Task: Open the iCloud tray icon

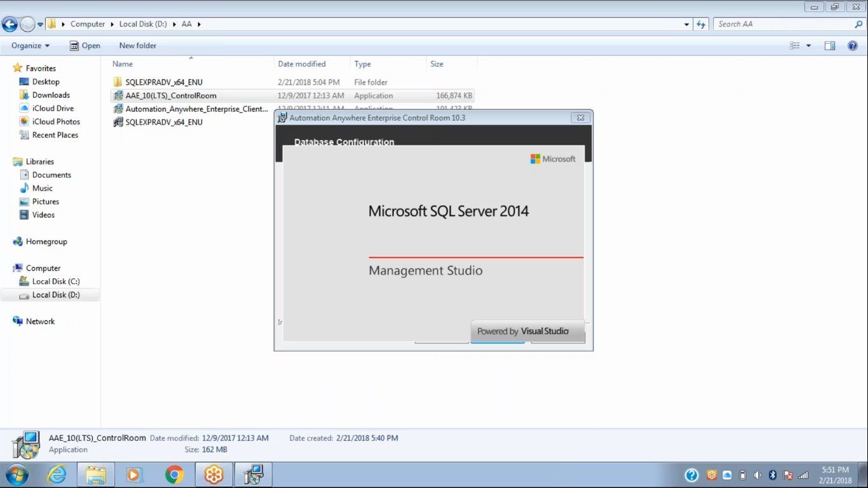Action: (727, 475)
